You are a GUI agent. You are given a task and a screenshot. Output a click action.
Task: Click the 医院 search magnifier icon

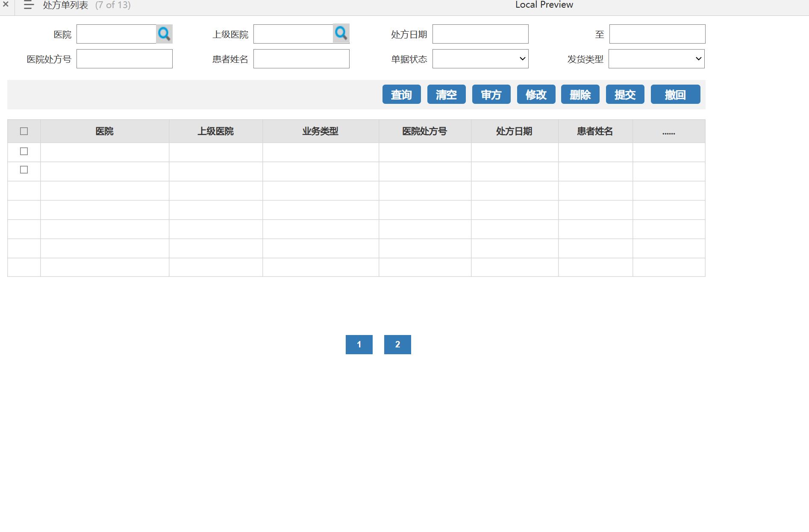(x=164, y=34)
